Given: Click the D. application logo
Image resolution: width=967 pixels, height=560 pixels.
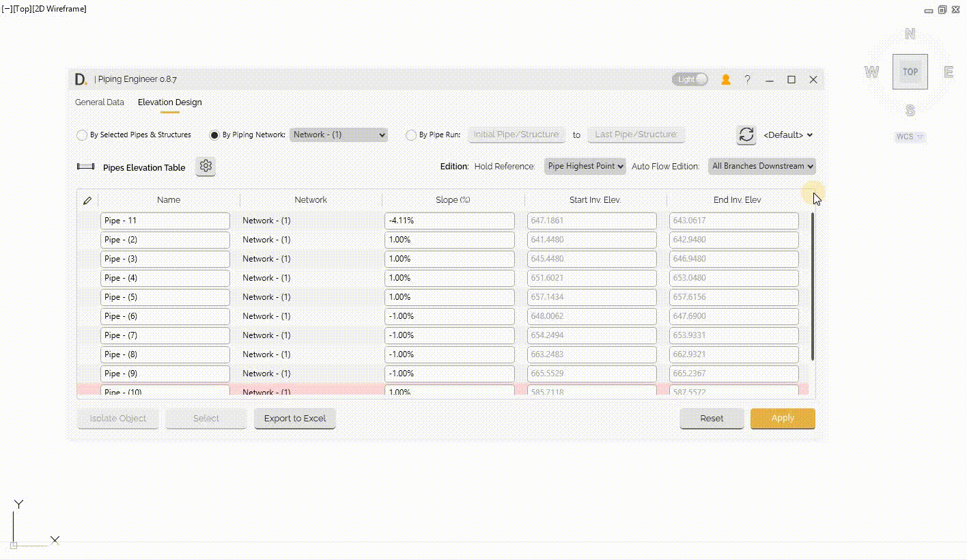Looking at the screenshot, I should tap(81, 80).
